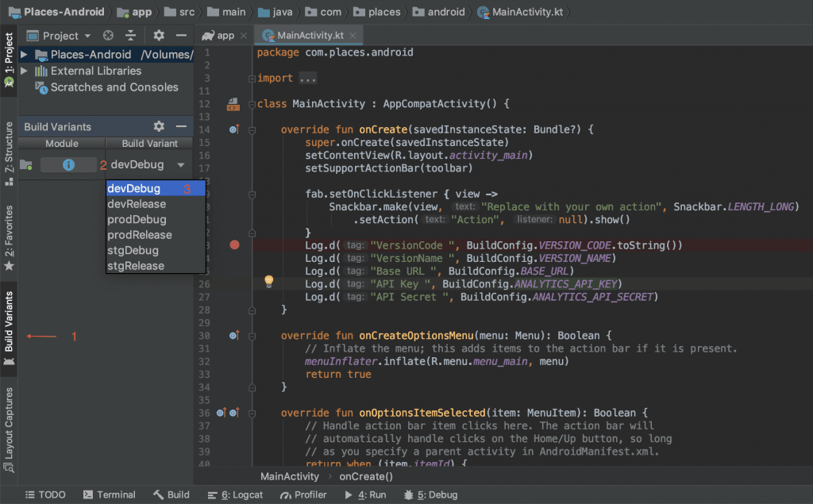Image resolution: width=813 pixels, height=504 pixels.
Task: Select devDebug from the variant list
Action: click(156, 188)
